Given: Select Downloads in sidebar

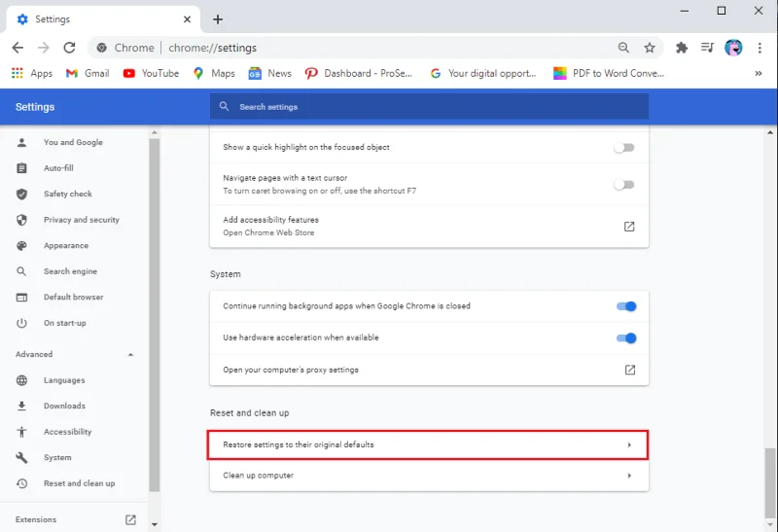Looking at the screenshot, I should (64, 406).
